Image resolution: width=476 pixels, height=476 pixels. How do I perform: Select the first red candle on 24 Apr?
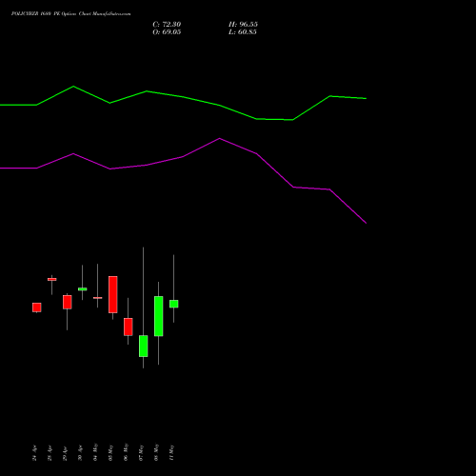37,307
